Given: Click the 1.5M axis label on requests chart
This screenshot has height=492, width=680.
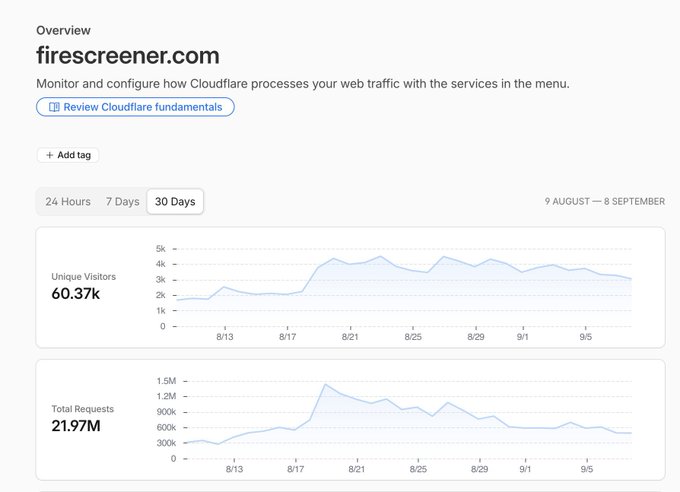Looking at the screenshot, I should [167, 381].
